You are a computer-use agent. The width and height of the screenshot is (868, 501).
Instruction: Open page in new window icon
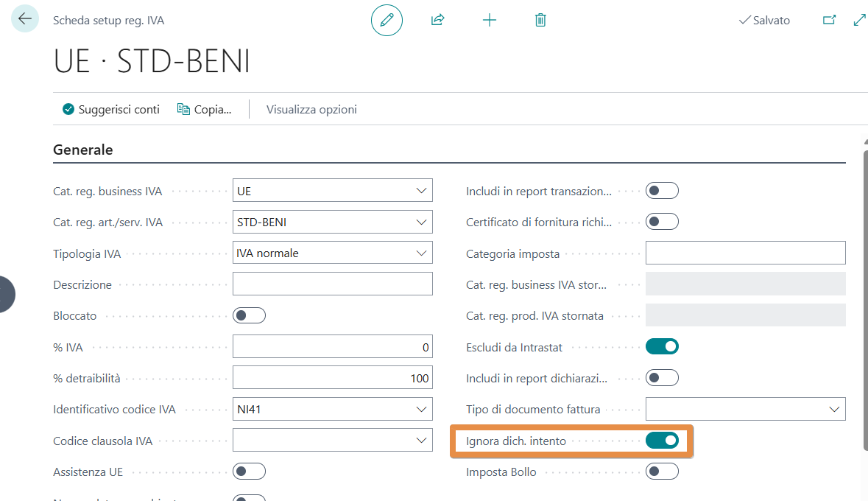[830, 21]
